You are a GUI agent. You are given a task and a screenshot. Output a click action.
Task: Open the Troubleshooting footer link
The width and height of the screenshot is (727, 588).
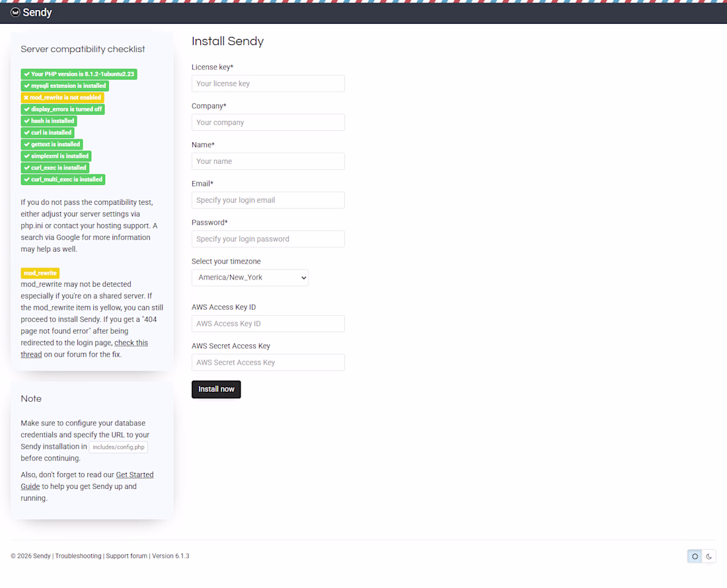79,556
